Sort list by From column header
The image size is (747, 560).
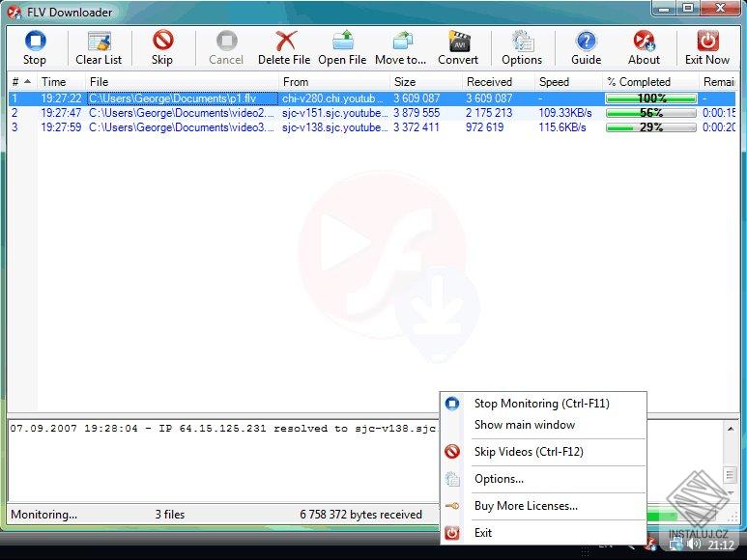click(x=334, y=82)
